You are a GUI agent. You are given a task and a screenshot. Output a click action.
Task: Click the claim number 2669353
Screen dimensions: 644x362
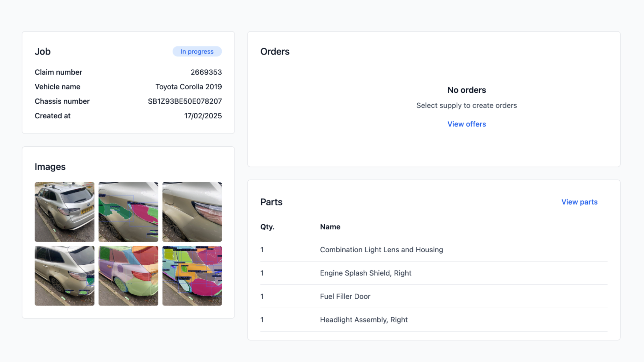[206, 72]
